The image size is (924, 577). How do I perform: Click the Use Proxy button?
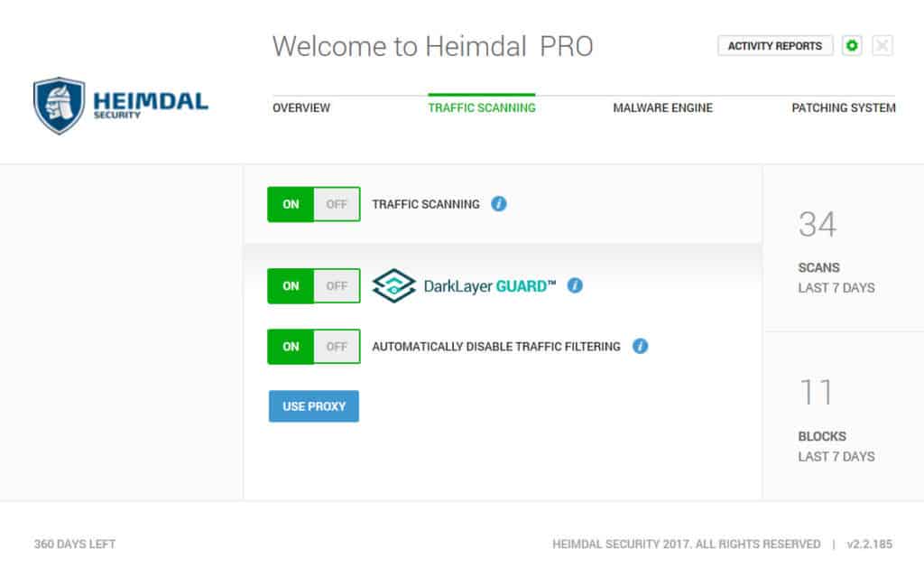point(314,406)
